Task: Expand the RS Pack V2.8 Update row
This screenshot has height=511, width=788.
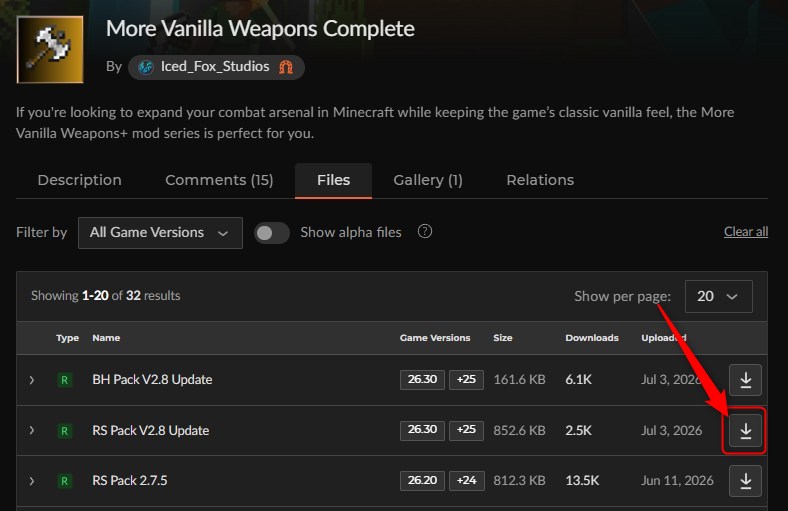Action: point(32,431)
